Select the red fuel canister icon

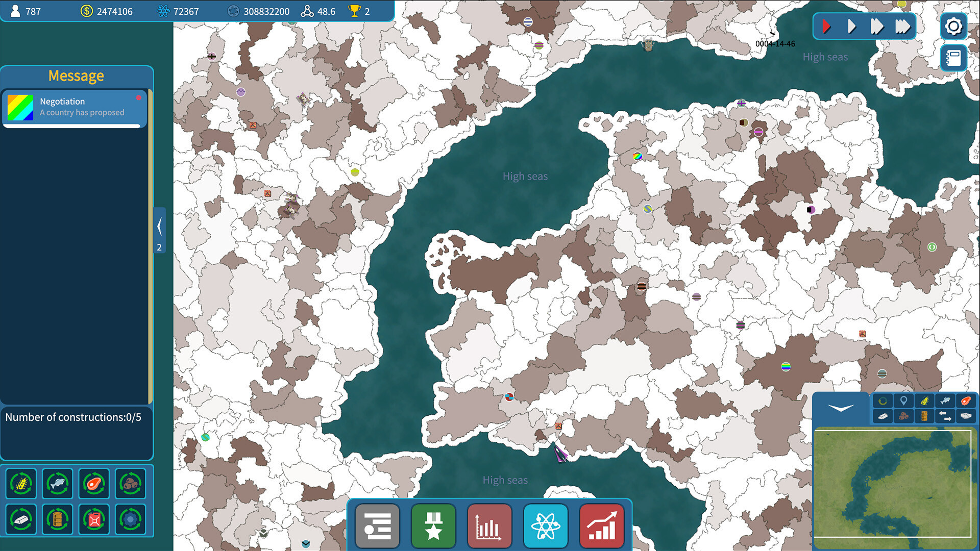94,519
